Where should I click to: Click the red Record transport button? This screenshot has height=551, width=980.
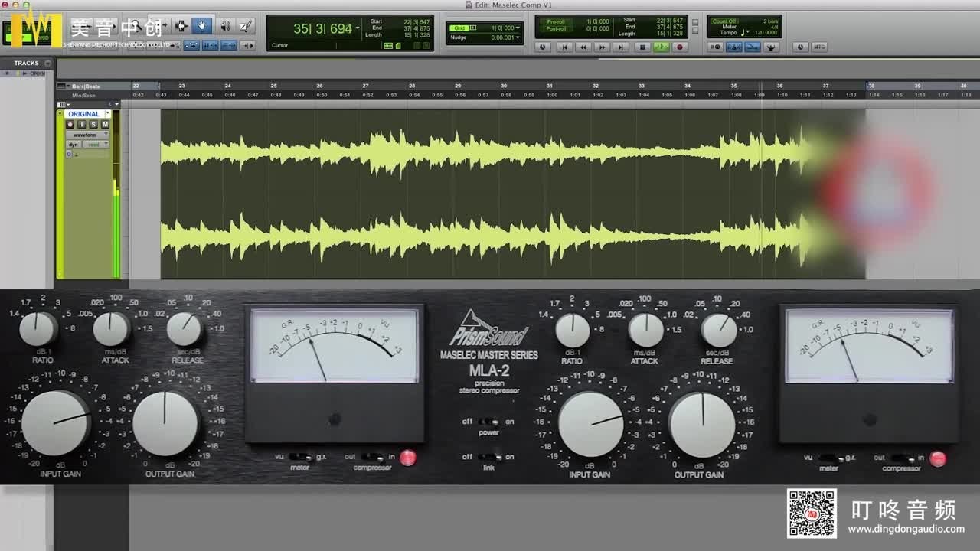pos(679,47)
